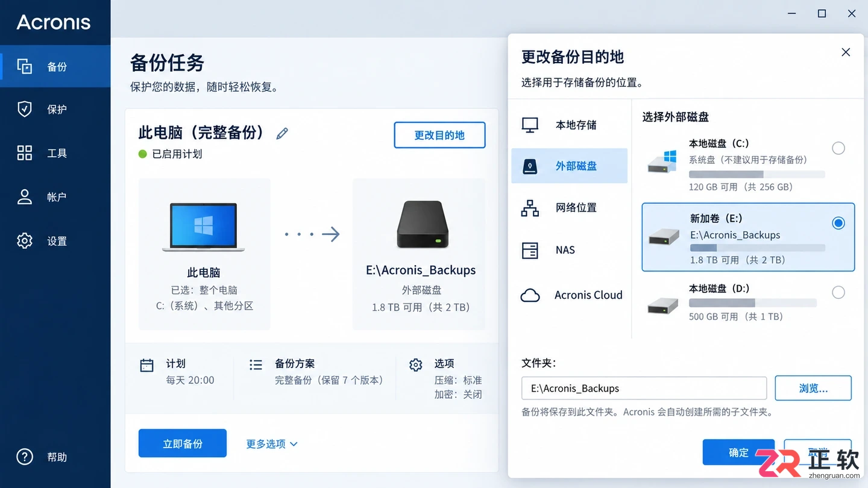Expand the 更多选项 dropdown
Viewport: 868px width, 488px height.
click(272, 444)
